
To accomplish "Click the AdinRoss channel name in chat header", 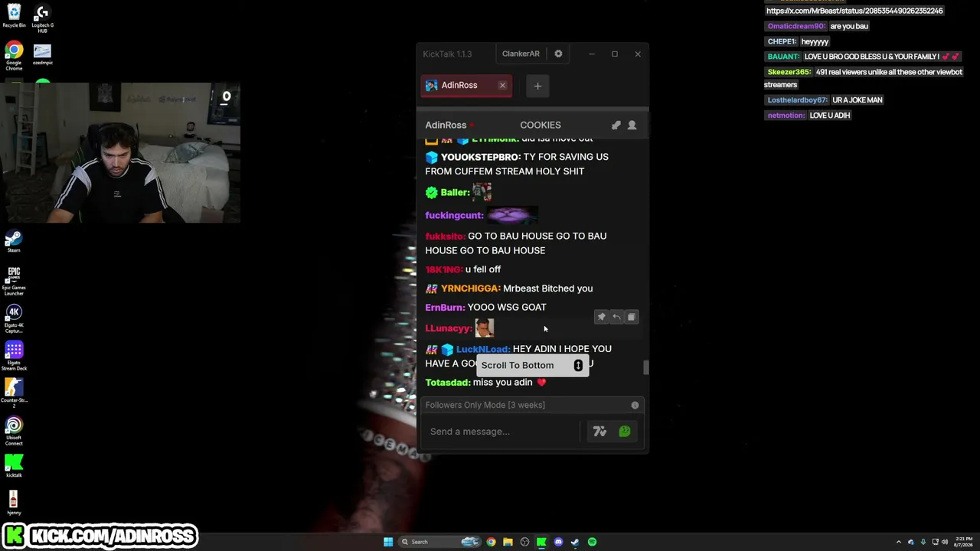I will pos(446,125).
